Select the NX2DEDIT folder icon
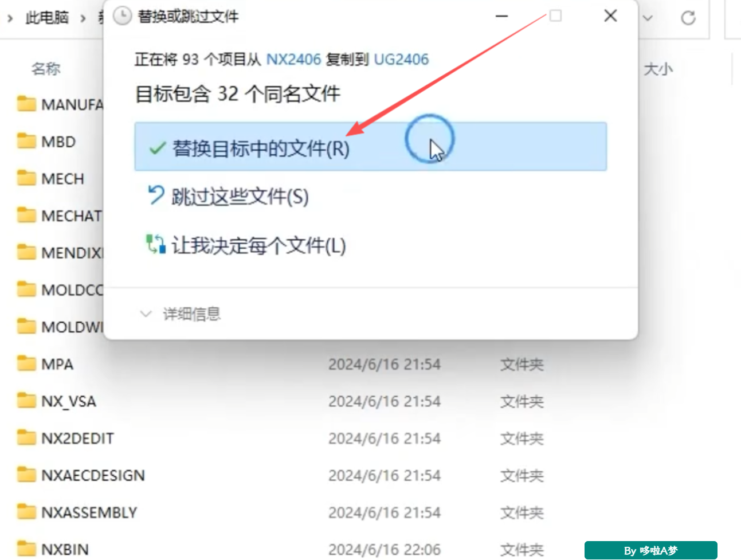This screenshot has height=560, width=741. click(26, 438)
